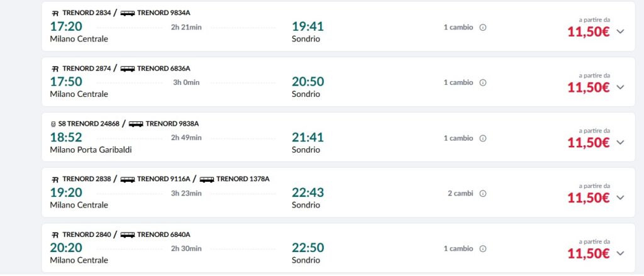Expand price chevron on the 17:50 departure

coord(620,87)
